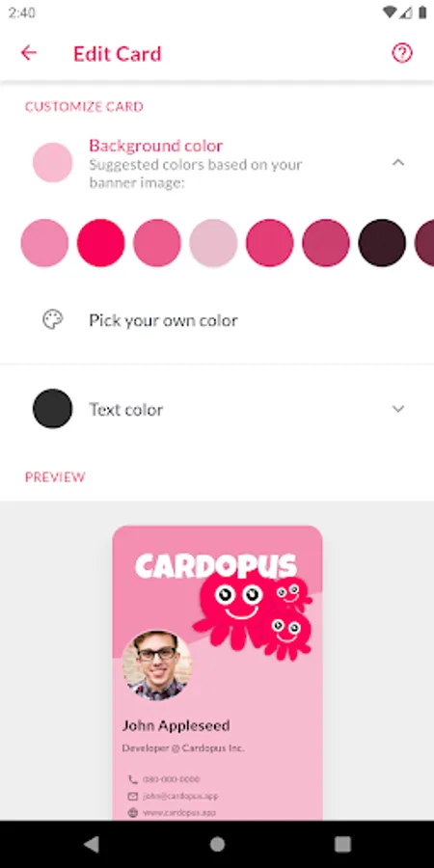
Task: Select the first light pink suggested swatch
Action: pos(44,242)
